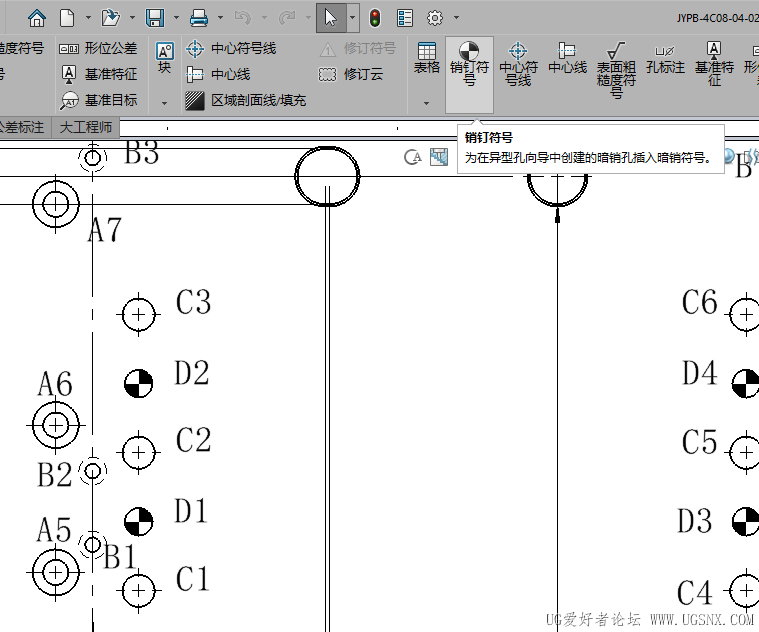Select the C1 hole center mark
Viewport: 759px width, 632px height.
coord(138,591)
